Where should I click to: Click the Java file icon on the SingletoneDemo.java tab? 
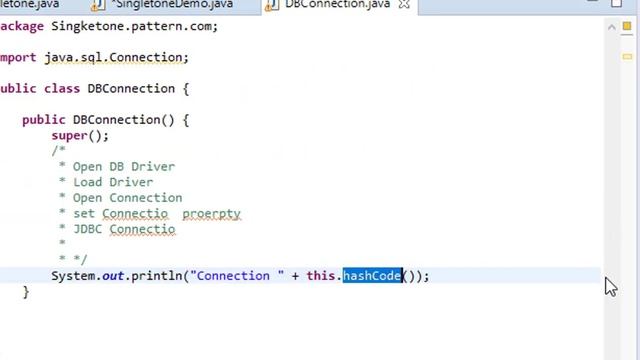click(x=98, y=5)
